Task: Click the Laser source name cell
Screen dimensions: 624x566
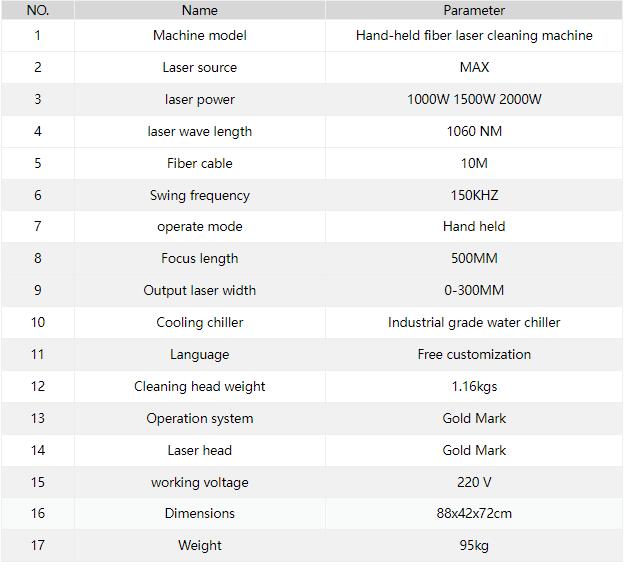Action: coord(200,67)
